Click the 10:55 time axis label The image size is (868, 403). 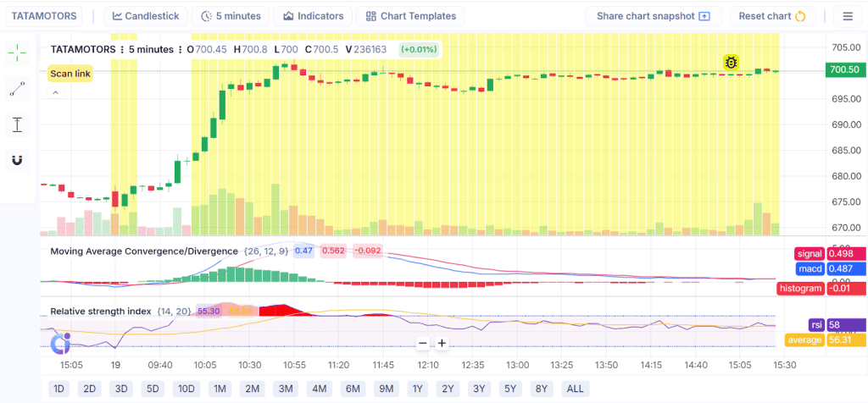(294, 365)
